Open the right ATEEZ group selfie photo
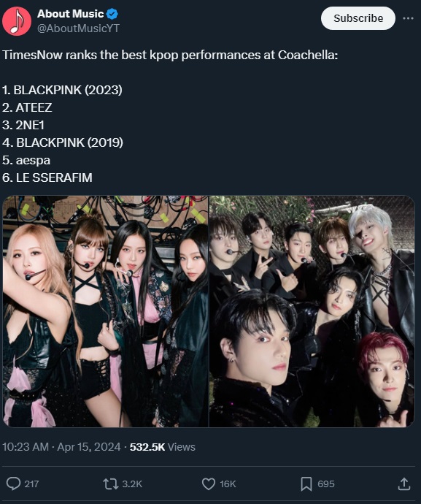 click(312, 311)
